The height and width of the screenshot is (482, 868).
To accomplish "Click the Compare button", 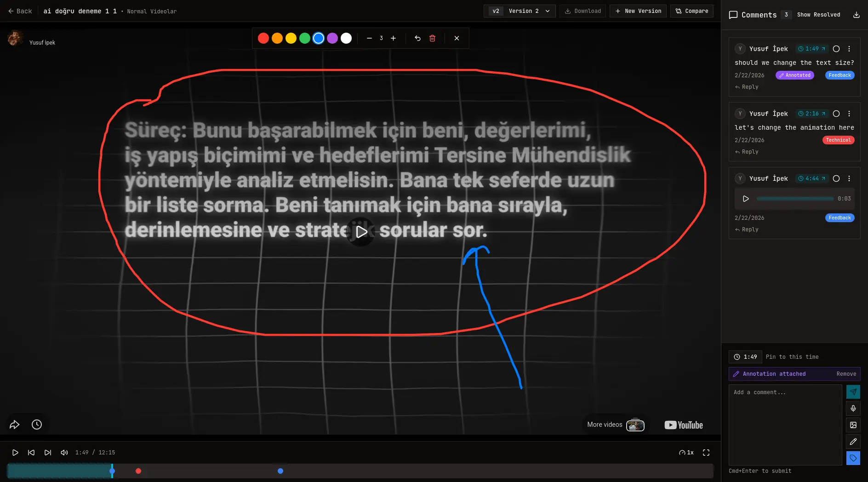I will [692, 11].
